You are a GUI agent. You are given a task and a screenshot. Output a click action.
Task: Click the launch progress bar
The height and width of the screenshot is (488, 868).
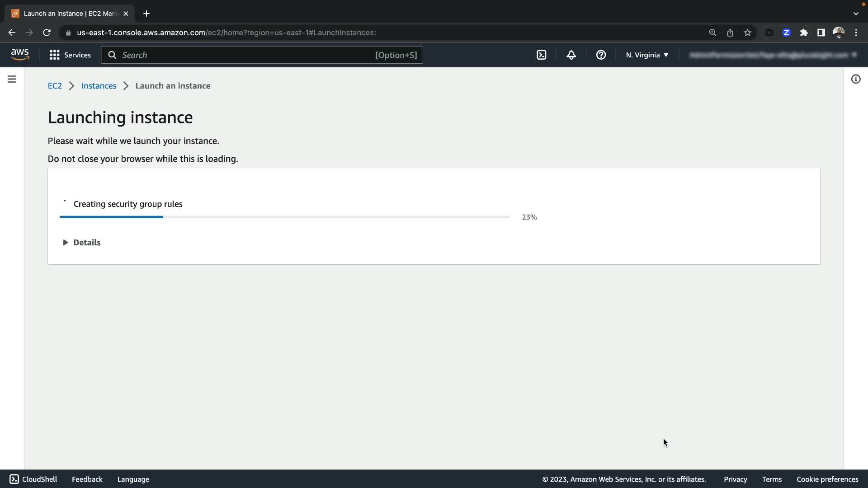(x=285, y=217)
